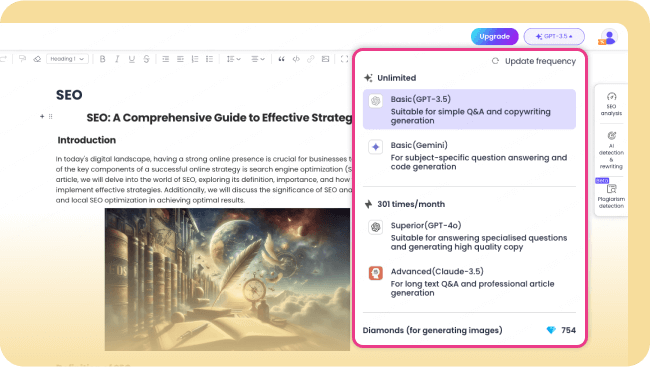This screenshot has height=367, width=650.
Task: Click Update frequency link
Action: coord(534,61)
